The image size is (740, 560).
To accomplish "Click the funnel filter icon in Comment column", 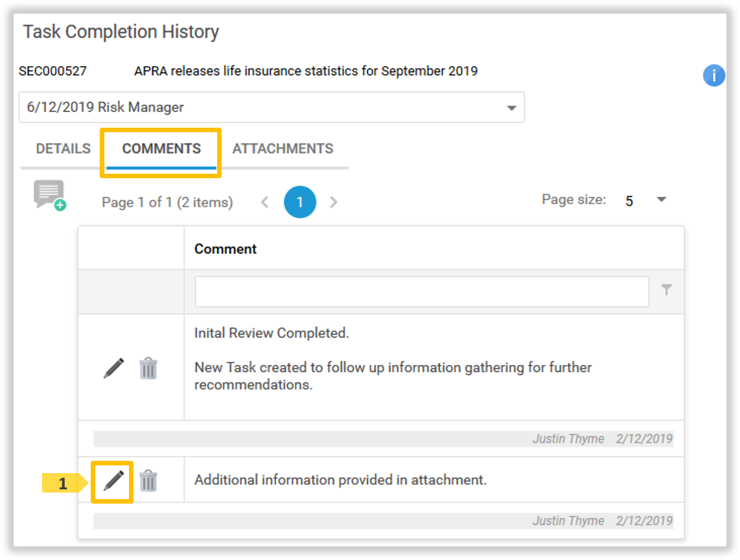I will 666,290.
